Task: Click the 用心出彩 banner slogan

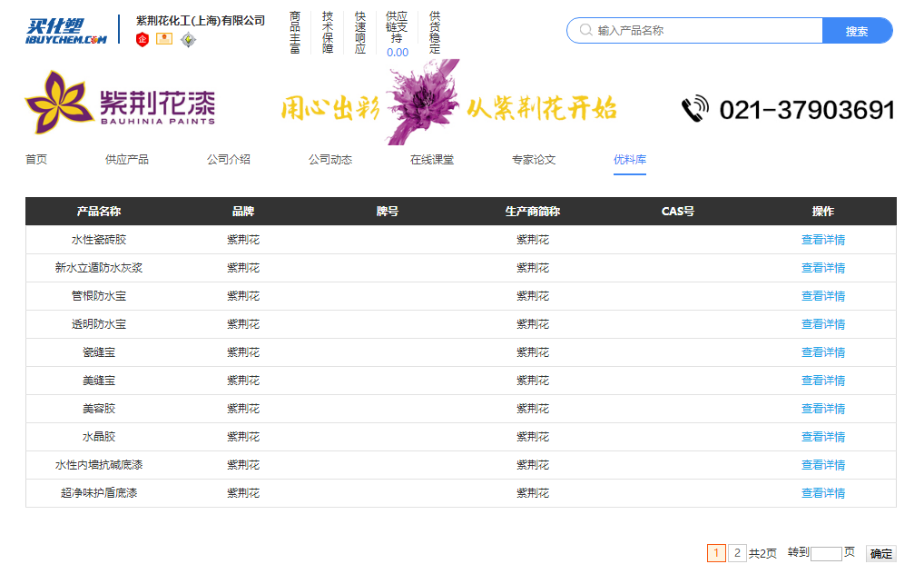Action: click(x=330, y=108)
